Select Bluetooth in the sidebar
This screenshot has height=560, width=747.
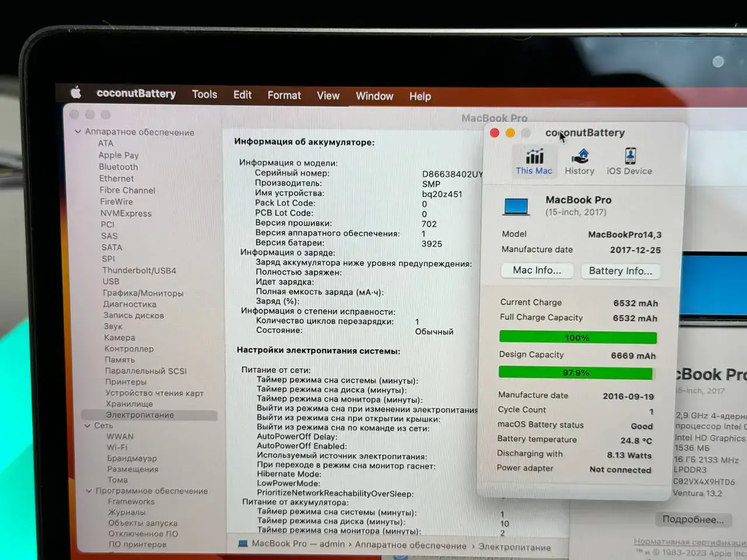[118, 167]
